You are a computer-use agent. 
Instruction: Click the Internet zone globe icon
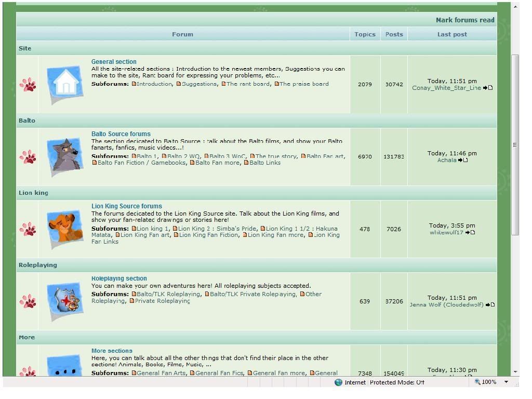click(338, 382)
